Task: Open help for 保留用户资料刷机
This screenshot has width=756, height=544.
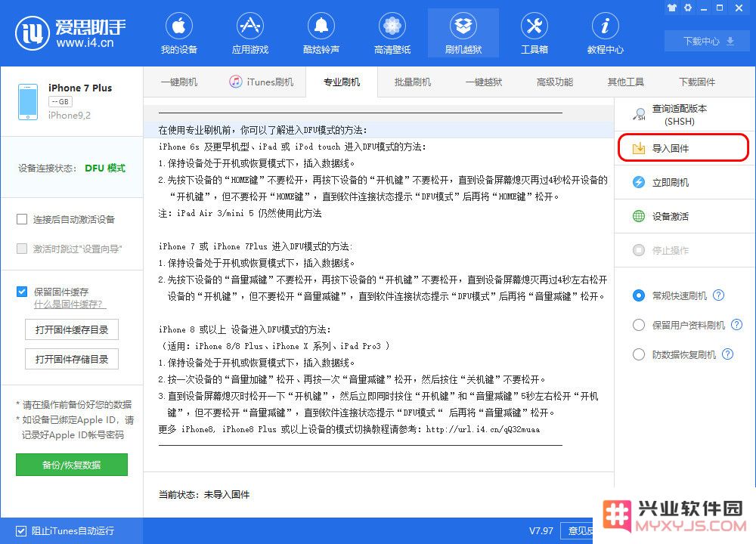Action: tap(736, 324)
